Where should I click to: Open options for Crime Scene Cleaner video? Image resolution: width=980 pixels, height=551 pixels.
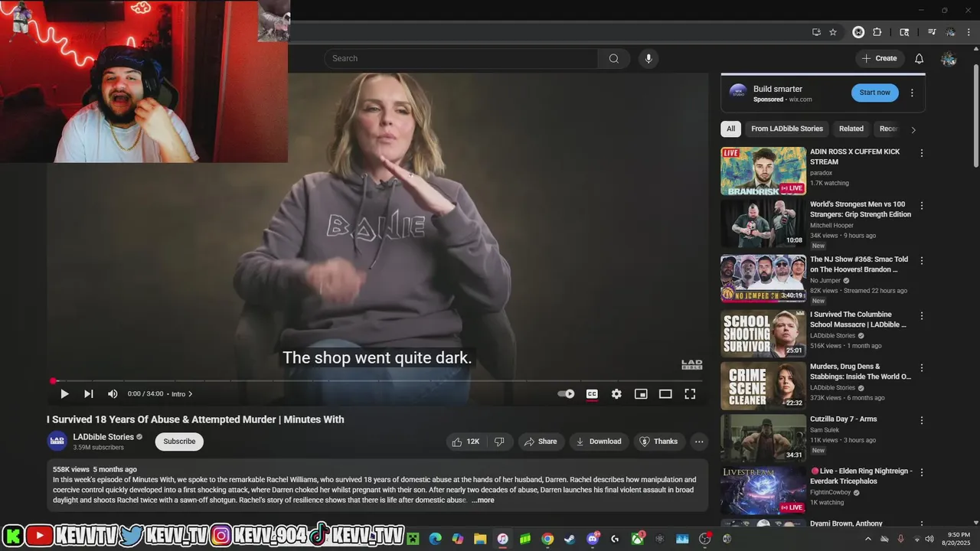922,367
